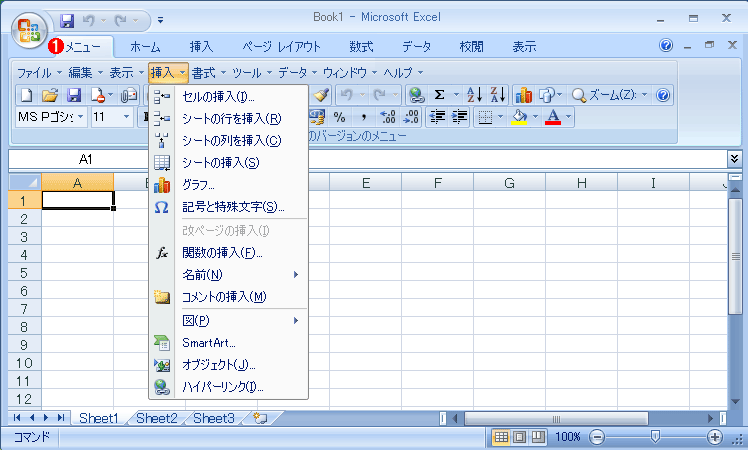The width and height of the screenshot is (748, 450).
Task: Sort descending with the Z-A icon
Action: pyautogui.click(x=498, y=95)
